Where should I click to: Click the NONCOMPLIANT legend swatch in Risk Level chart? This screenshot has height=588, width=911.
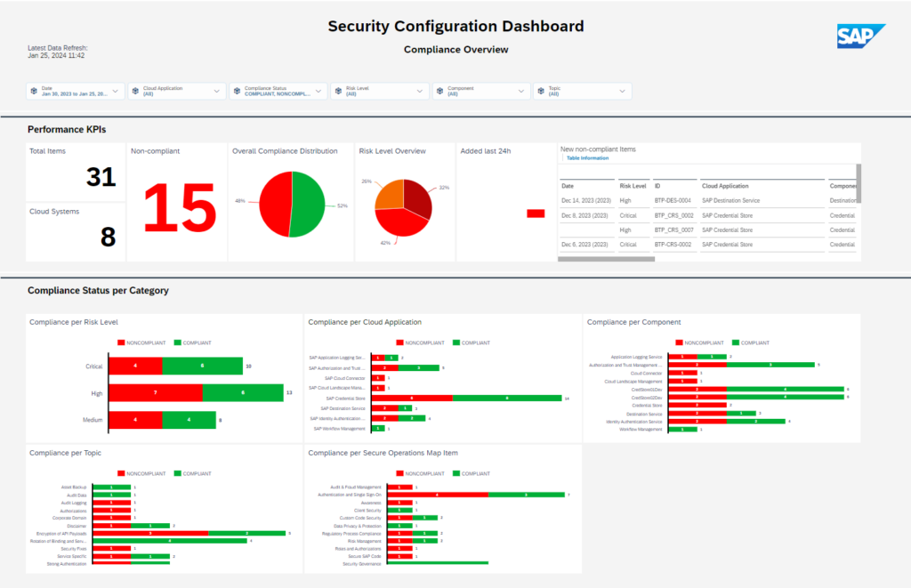pos(121,342)
